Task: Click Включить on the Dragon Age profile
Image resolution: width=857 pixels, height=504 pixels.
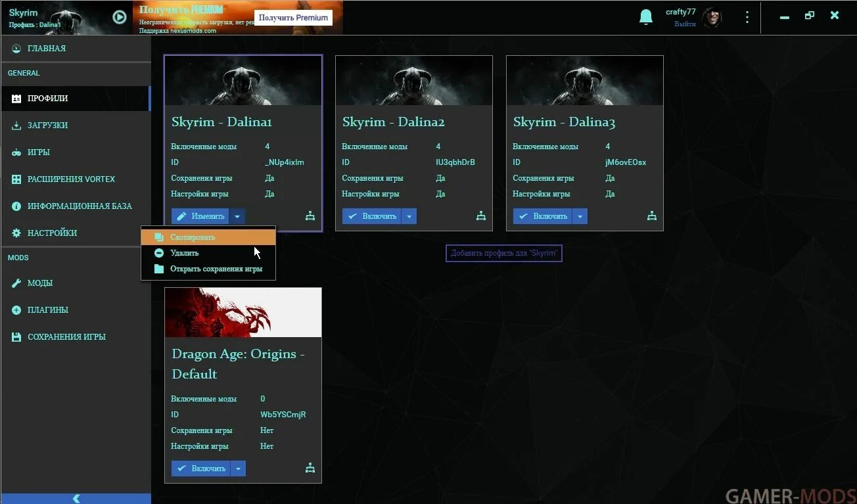Action: 200,469
